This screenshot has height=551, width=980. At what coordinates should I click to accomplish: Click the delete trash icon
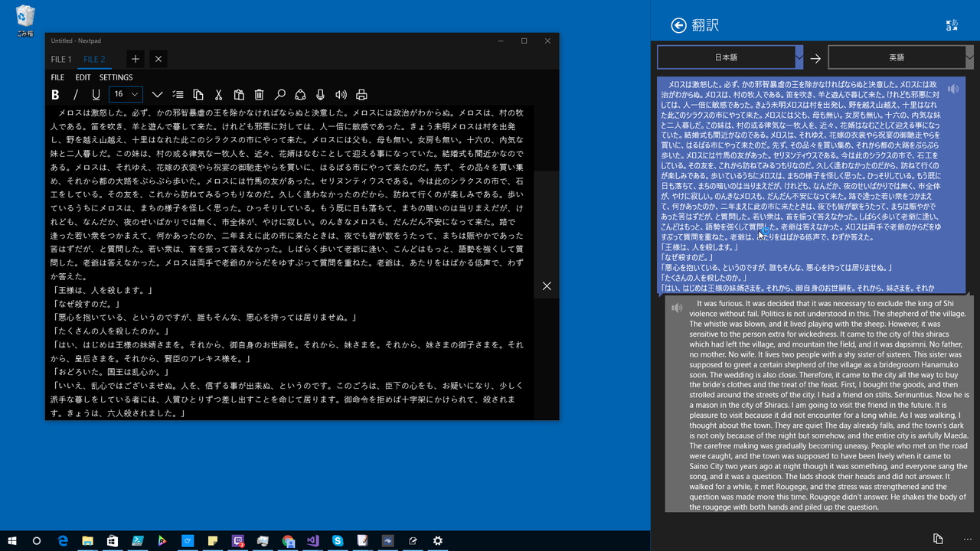pos(260,95)
